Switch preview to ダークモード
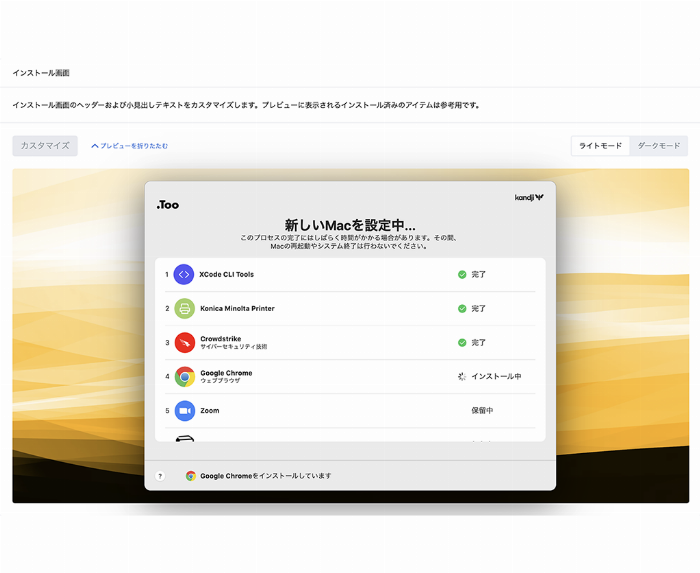The height and width of the screenshot is (573, 700). point(659,146)
